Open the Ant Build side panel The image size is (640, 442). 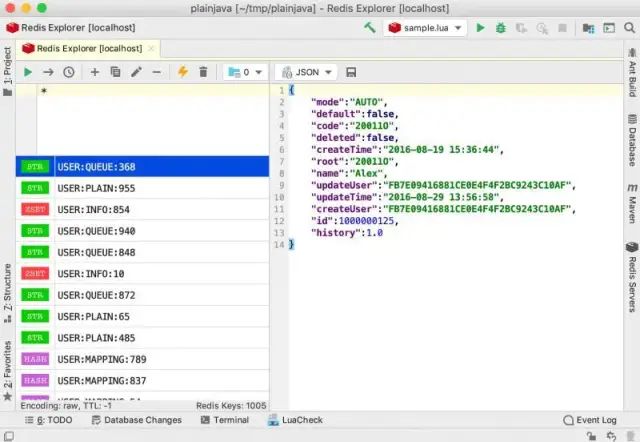pyautogui.click(x=632, y=72)
